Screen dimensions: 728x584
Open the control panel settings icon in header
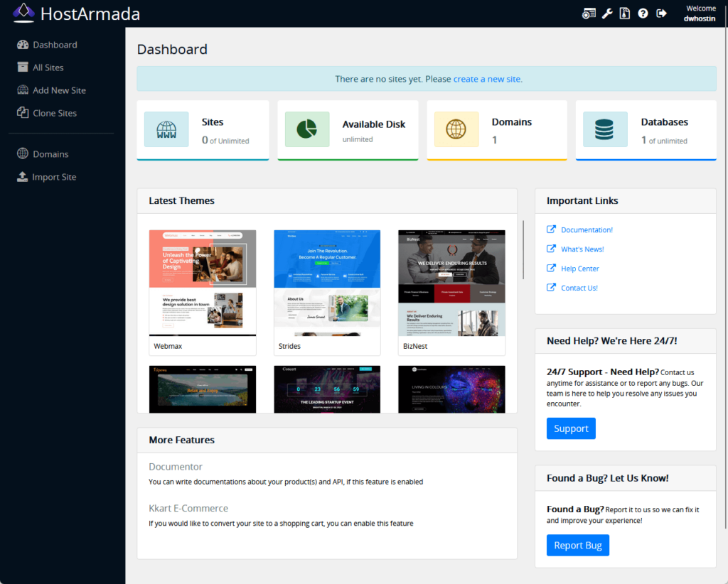pyautogui.click(x=589, y=13)
